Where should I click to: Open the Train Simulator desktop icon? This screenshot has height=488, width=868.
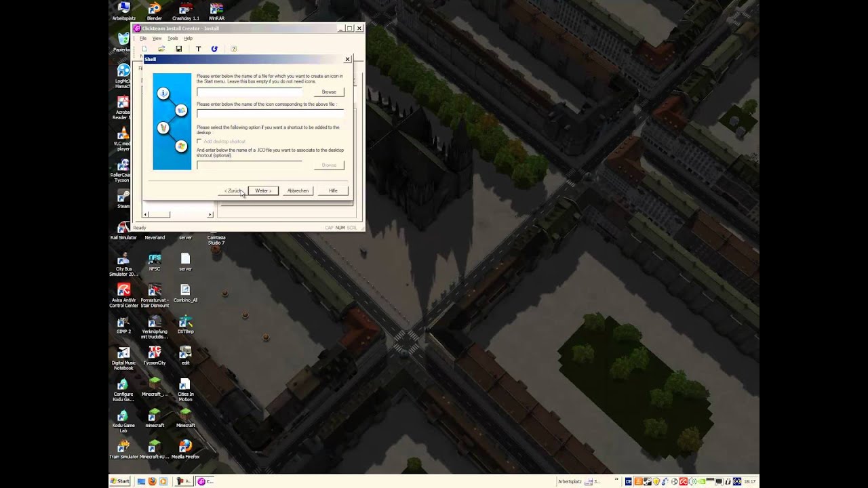pos(123,449)
